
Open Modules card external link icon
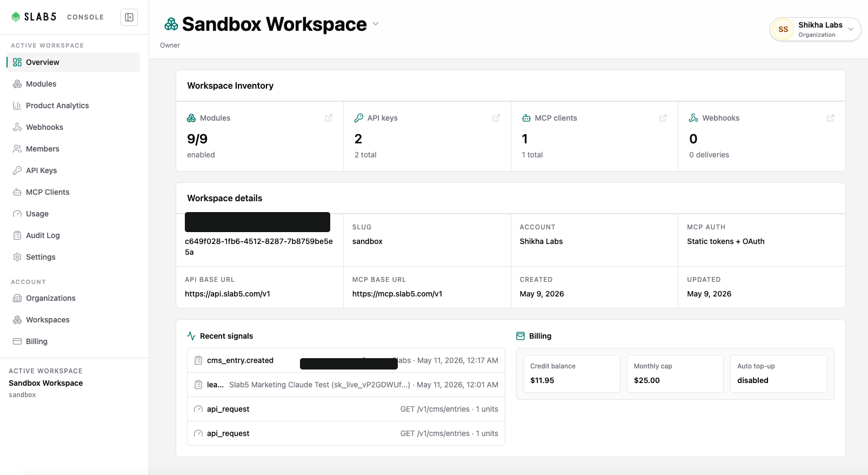coord(329,118)
